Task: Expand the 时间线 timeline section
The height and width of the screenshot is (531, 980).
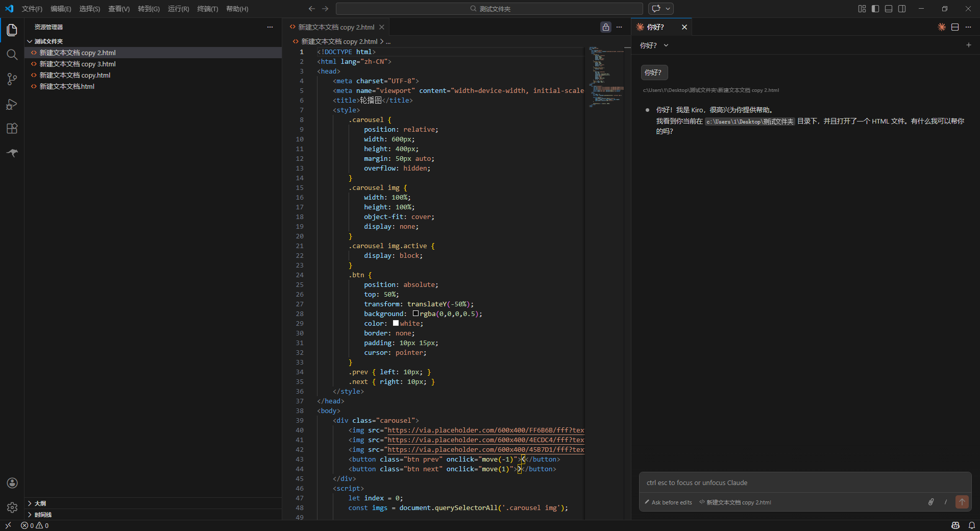Action: pos(153,515)
